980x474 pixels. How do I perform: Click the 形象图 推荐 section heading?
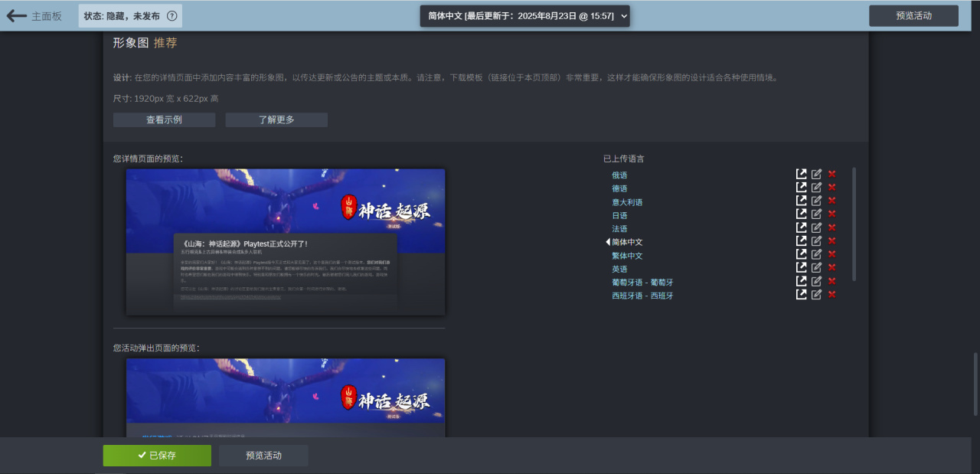pyautogui.click(x=145, y=43)
